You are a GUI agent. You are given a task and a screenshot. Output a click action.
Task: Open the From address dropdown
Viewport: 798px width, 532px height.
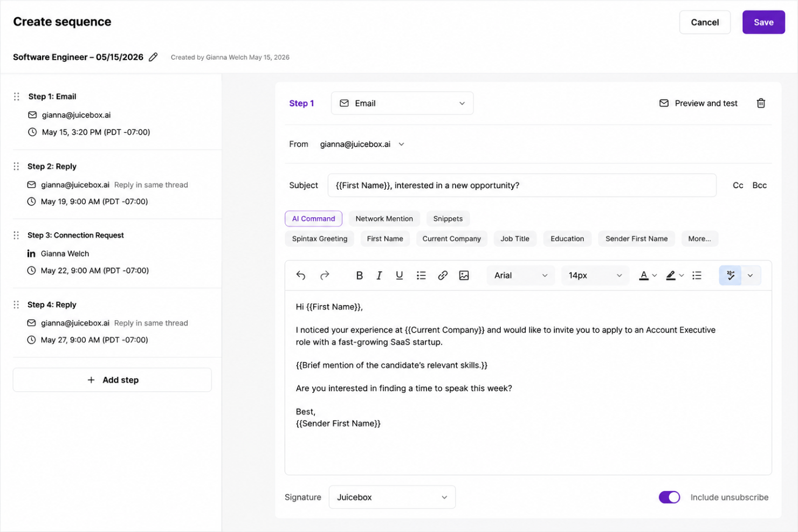click(x=362, y=144)
